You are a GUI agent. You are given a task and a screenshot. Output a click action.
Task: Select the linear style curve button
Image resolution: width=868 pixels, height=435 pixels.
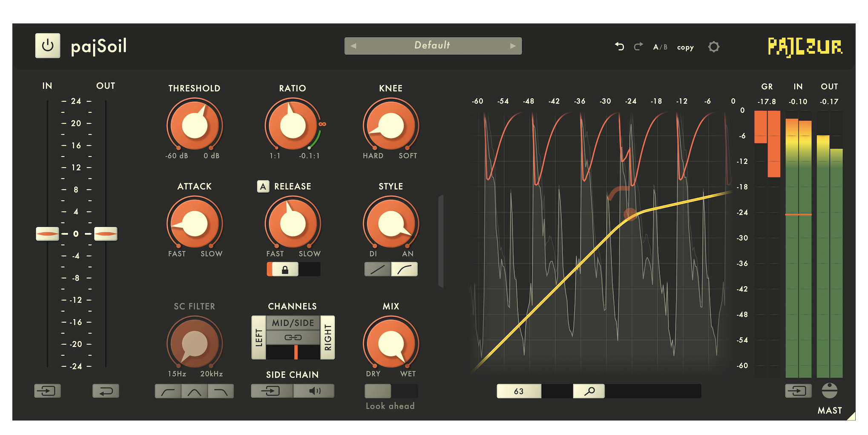coord(377,269)
